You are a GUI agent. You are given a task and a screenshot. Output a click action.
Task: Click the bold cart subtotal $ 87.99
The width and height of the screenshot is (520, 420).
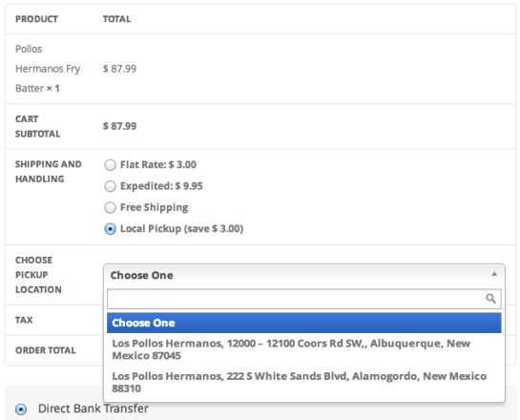(119, 126)
